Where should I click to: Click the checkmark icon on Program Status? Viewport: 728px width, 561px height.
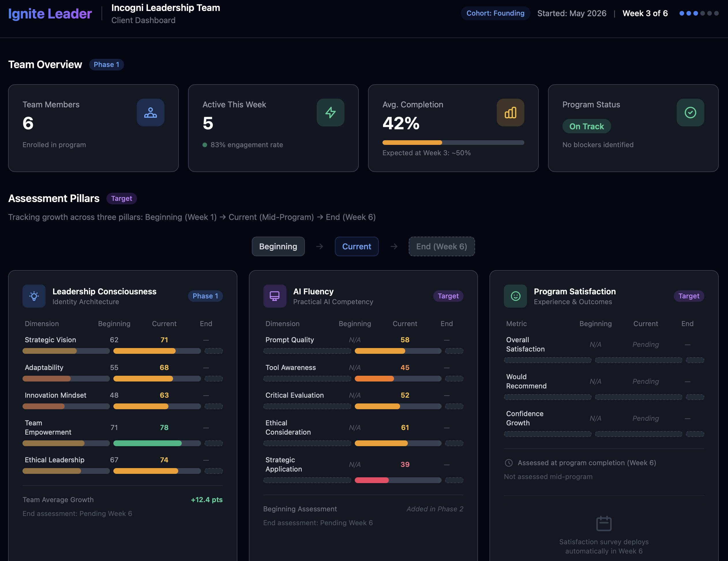690,113
